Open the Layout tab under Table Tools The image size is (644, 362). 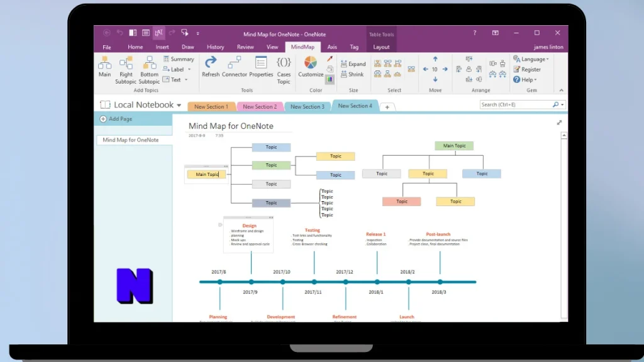(x=381, y=47)
